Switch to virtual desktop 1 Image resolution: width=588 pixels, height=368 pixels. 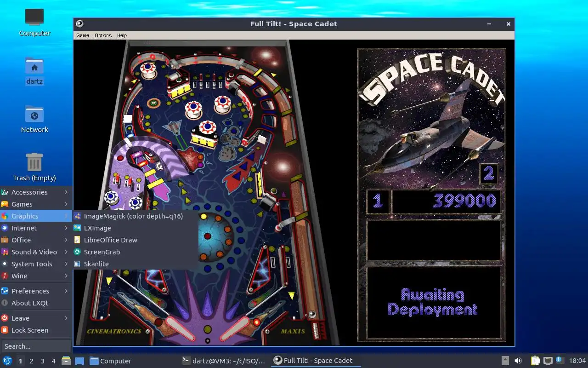20,361
